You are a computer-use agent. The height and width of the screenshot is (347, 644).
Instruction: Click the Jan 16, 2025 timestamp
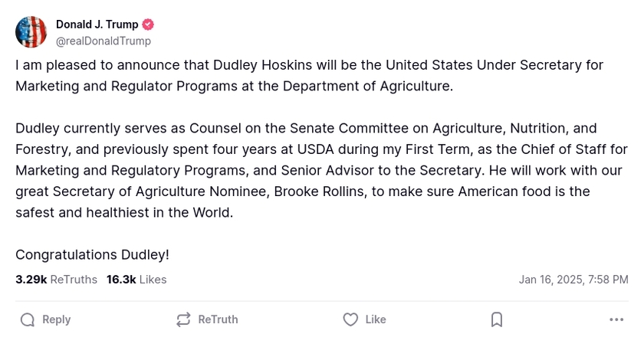pos(573,280)
